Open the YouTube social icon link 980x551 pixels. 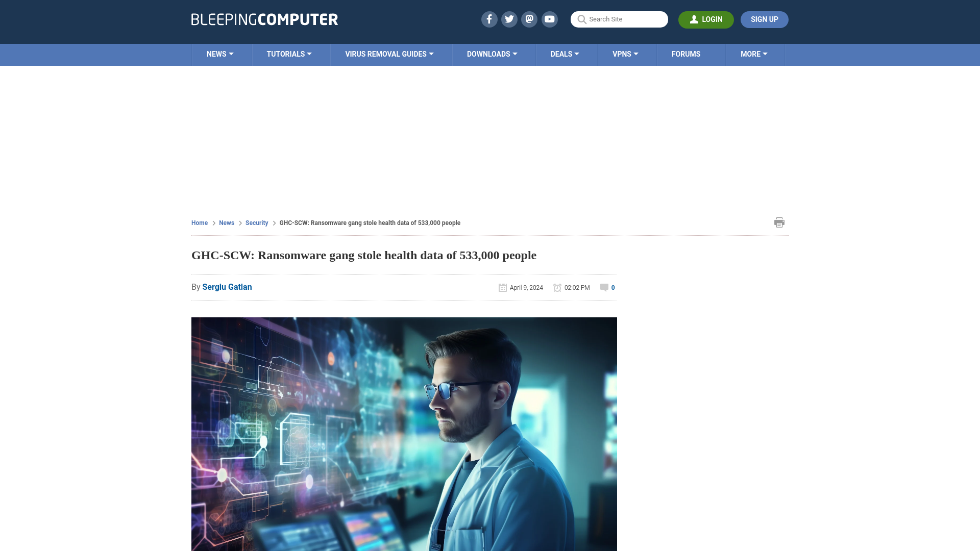click(x=549, y=19)
